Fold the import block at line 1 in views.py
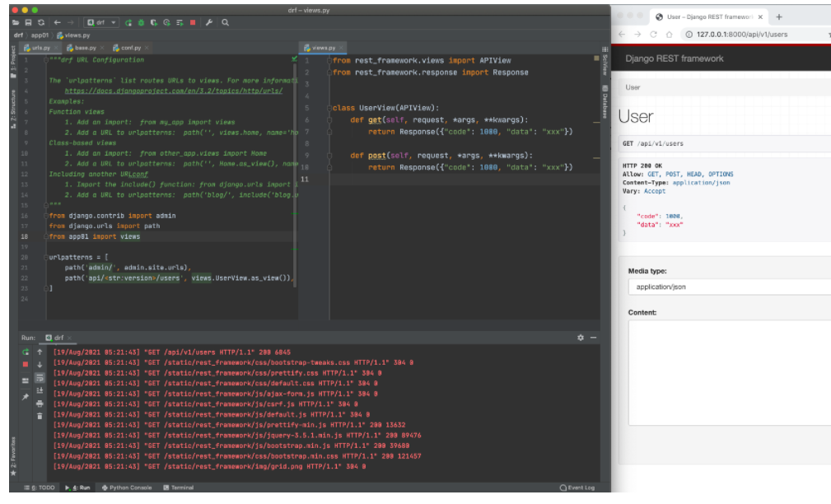Viewport: 831px width, 504px height. click(x=329, y=60)
